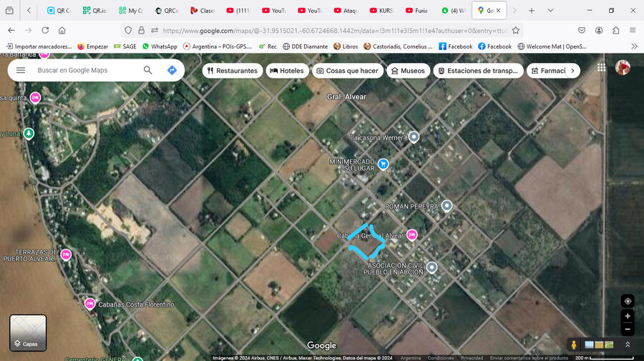644x361 pixels.
Task: Open the Firefox account icon in toolbar
Action: [599, 30]
